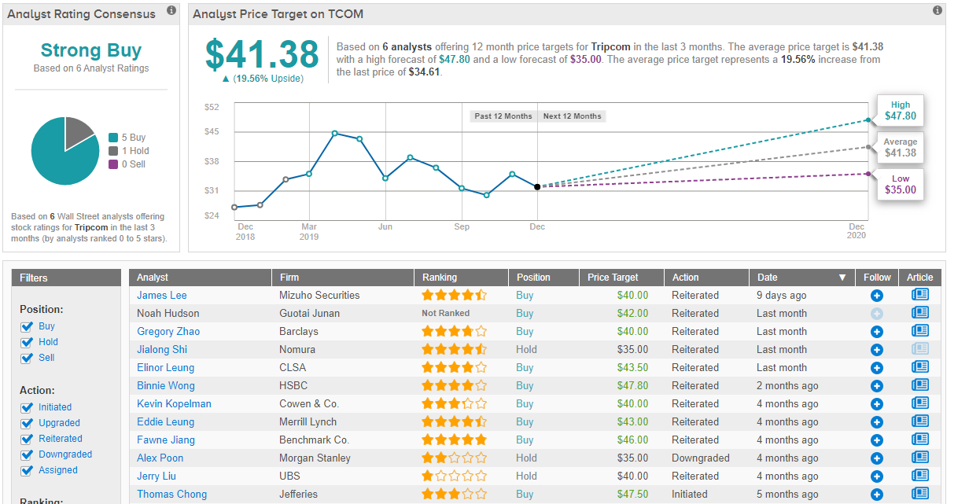Uncheck the Buy position filter
Screen dimensions: 980x504
coord(28,326)
